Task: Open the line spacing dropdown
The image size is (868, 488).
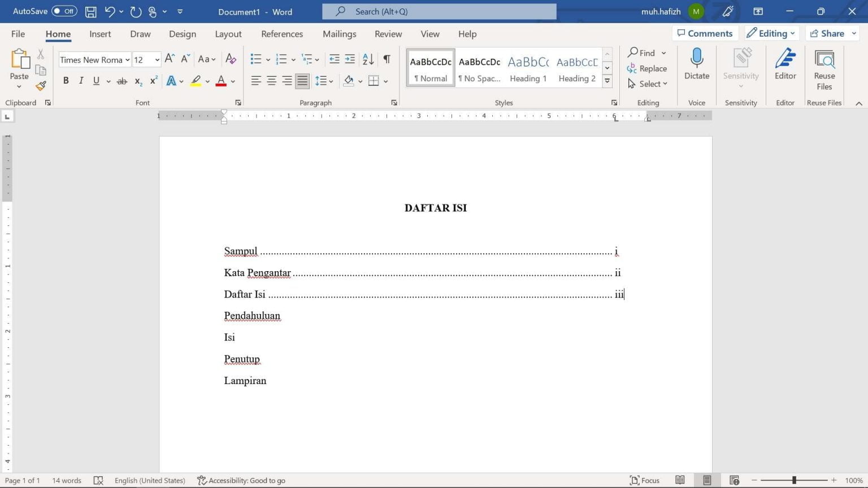Action: tap(324, 81)
